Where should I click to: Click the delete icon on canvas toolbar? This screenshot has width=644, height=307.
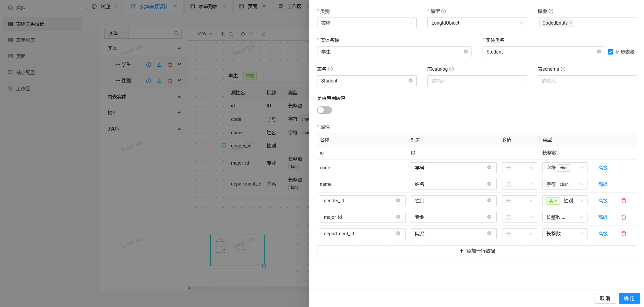(x=264, y=34)
